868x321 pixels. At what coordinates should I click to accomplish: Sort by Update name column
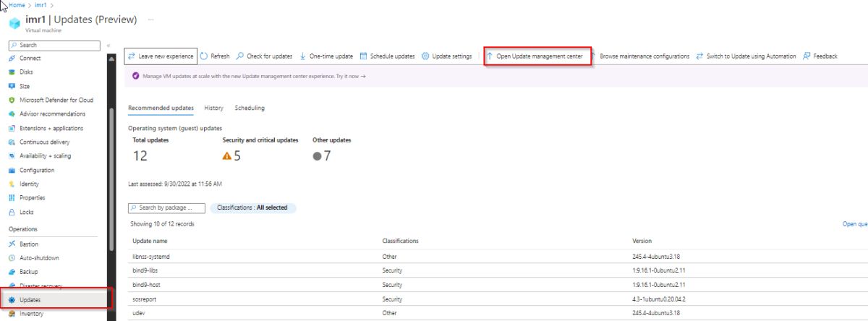150,241
